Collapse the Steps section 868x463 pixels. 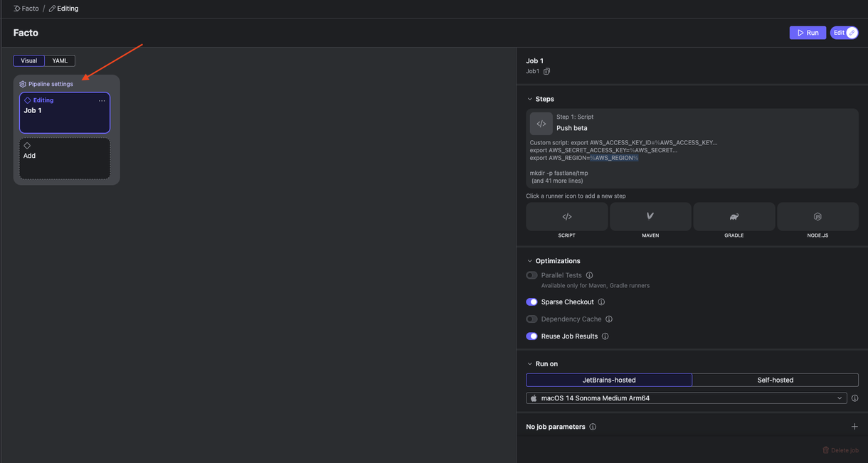(530, 99)
